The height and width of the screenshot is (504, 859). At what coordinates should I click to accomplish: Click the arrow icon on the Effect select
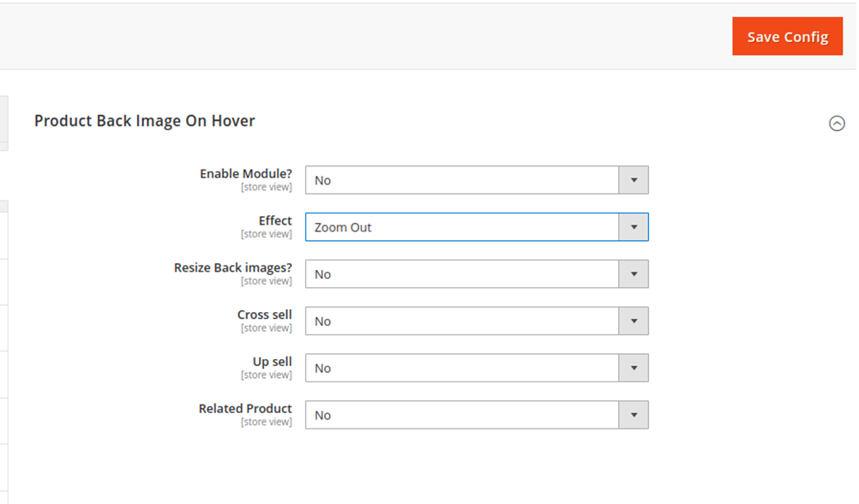pos(634,227)
